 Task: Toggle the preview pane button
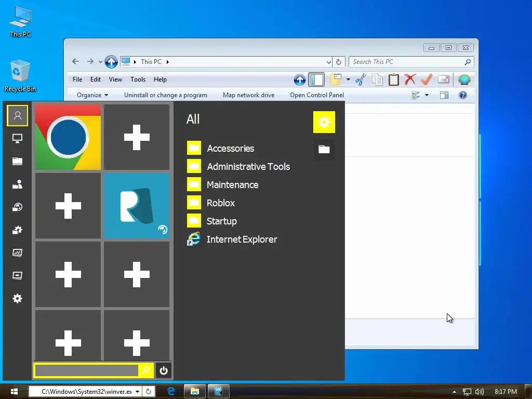click(444, 96)
